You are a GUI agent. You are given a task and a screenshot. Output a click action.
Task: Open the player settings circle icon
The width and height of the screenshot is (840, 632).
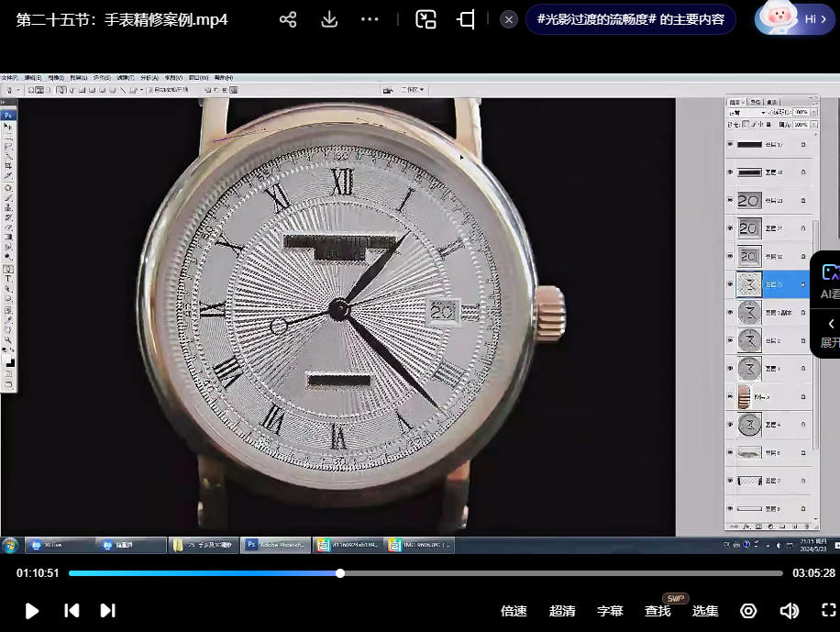(x=748, y=611)
